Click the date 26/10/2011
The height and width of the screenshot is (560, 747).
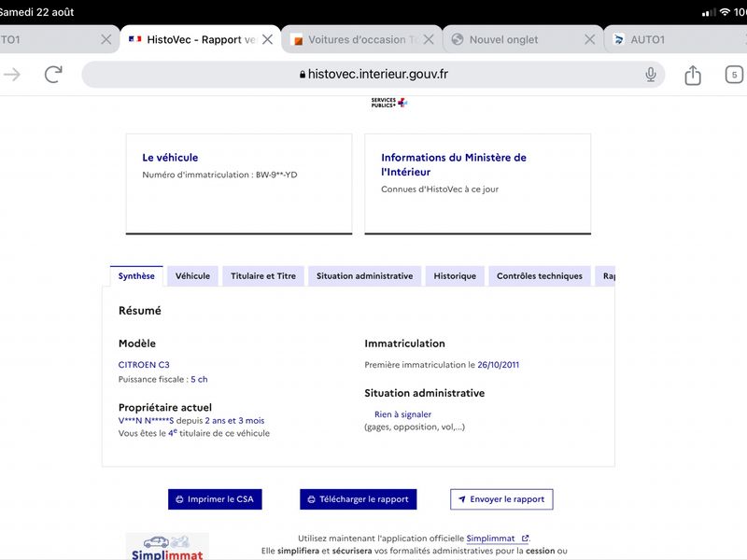[x=499, y=365]
